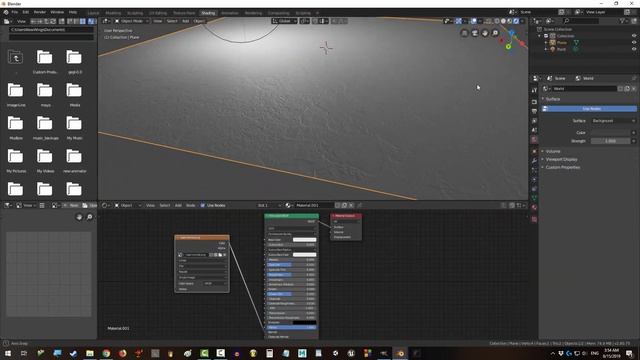Click the Image Texture node header
The image size is (640, 360).
pyautogui.click(x=202, y=238)
